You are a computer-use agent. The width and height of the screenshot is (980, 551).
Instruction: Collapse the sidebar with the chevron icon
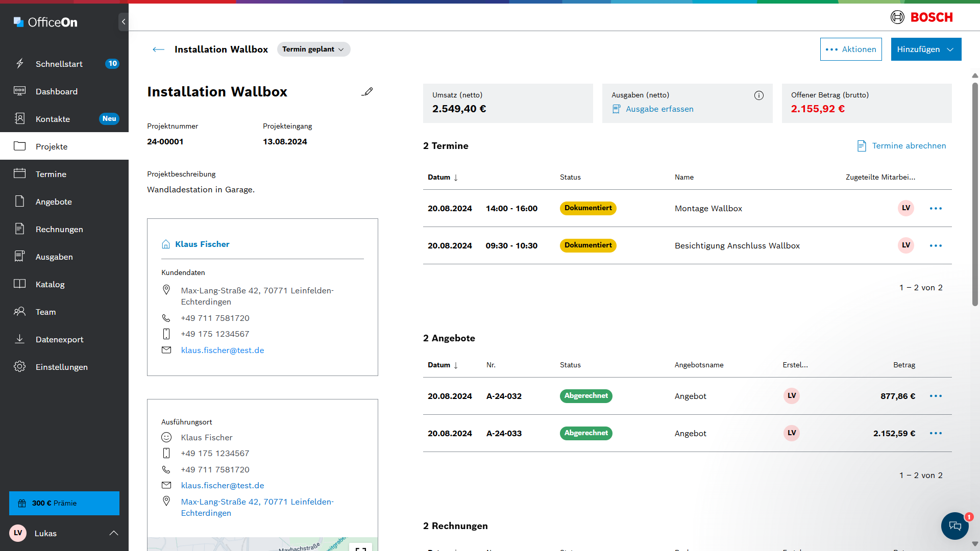point(123,22)
